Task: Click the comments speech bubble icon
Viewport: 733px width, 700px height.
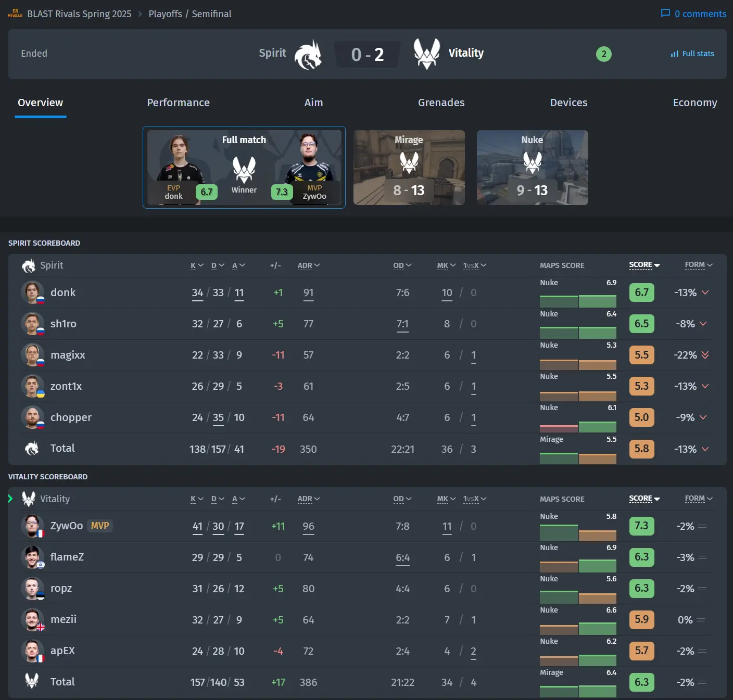Action: point(665,13)
